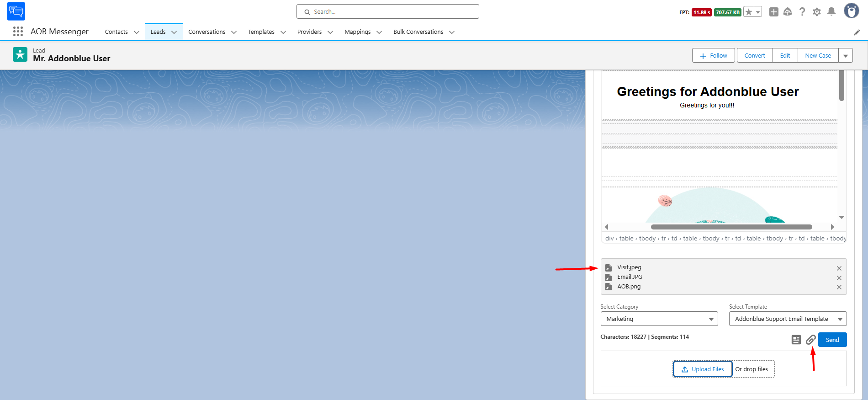Go to the Providers tab
868x400 pixels.
coord(309,32)
